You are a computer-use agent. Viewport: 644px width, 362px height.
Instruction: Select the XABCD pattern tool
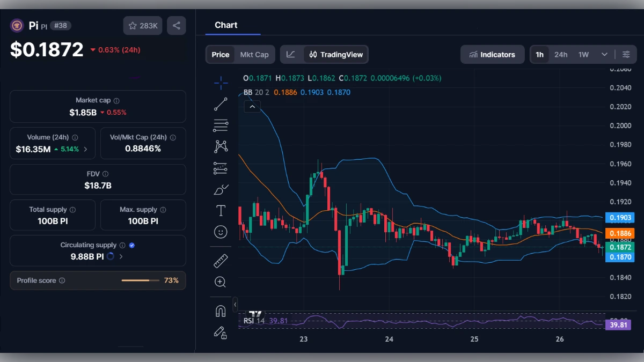click(x=221, y=146)
